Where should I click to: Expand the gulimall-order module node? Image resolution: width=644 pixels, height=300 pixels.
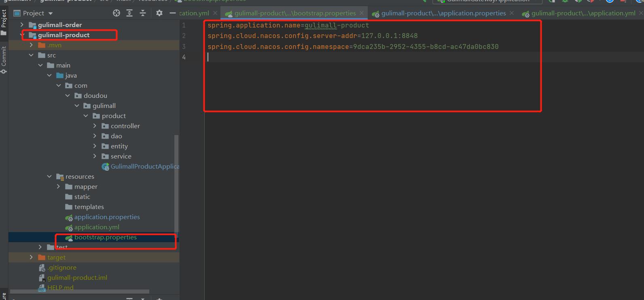point(22,25)
